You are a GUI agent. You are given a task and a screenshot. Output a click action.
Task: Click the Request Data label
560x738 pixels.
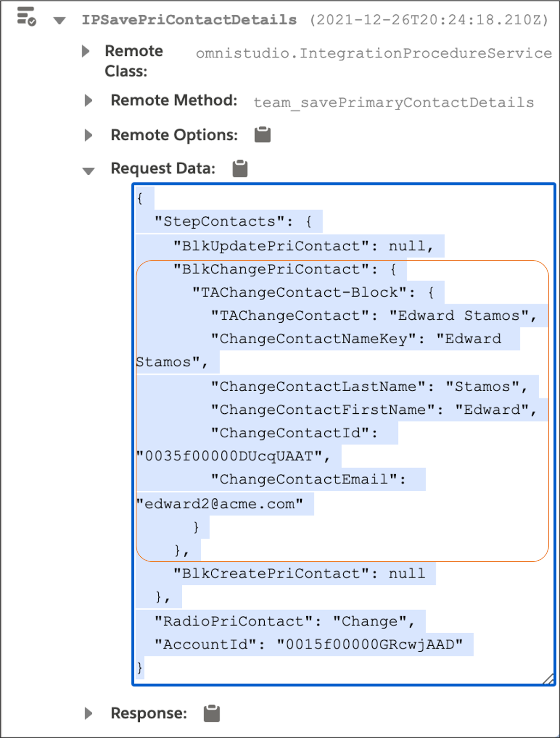[163, 168]
